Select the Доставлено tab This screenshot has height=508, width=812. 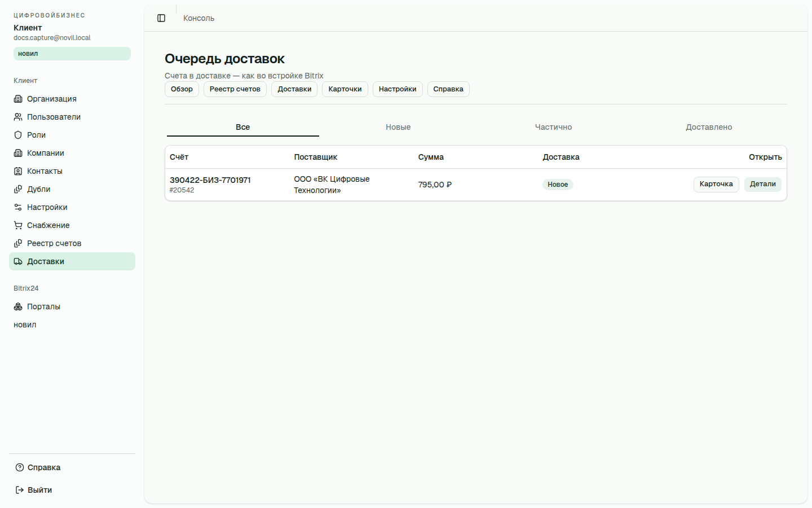(x=709, y=127)
